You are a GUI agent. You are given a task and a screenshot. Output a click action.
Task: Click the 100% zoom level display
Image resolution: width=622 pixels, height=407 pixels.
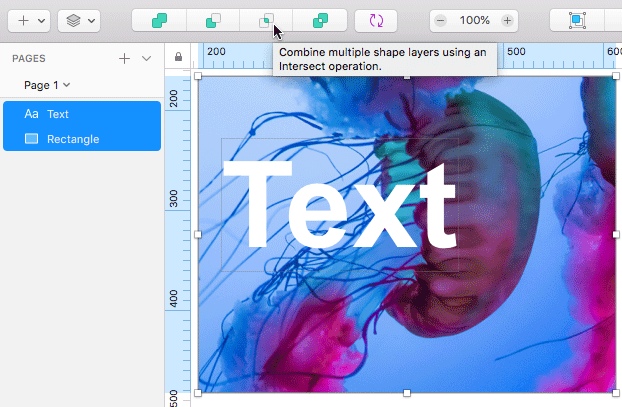pos(474,20)
